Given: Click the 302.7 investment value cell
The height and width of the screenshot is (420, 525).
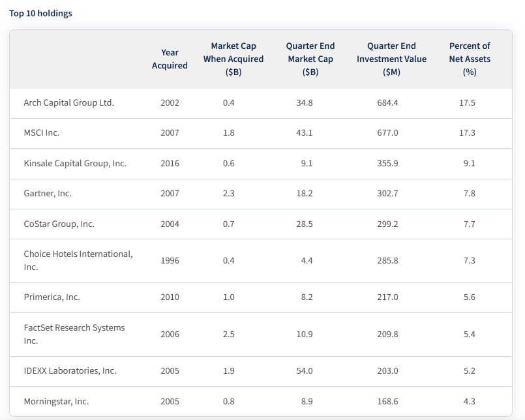Looking at the screenshot, I should click(388, 194).
